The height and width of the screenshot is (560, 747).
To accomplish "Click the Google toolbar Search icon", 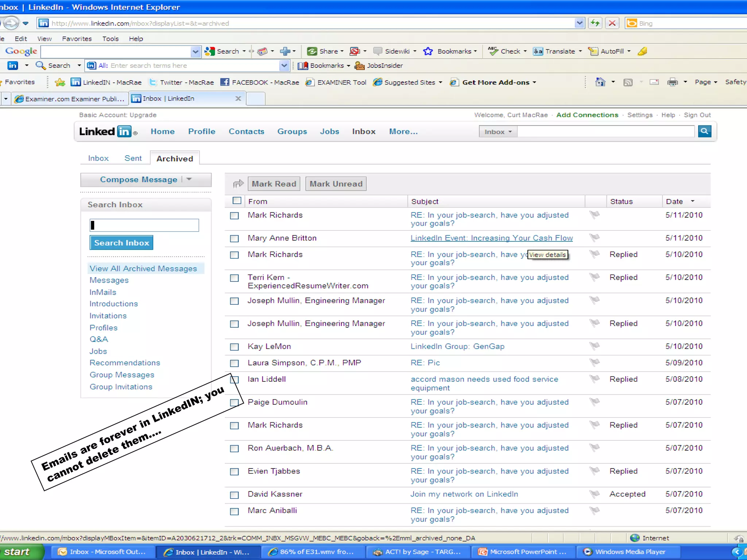I will tap(209, 51).
